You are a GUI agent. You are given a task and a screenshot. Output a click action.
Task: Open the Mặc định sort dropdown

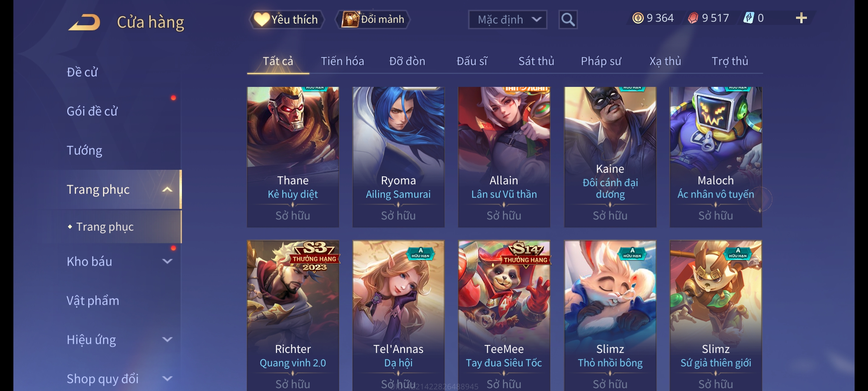click(x=507, y=20)
